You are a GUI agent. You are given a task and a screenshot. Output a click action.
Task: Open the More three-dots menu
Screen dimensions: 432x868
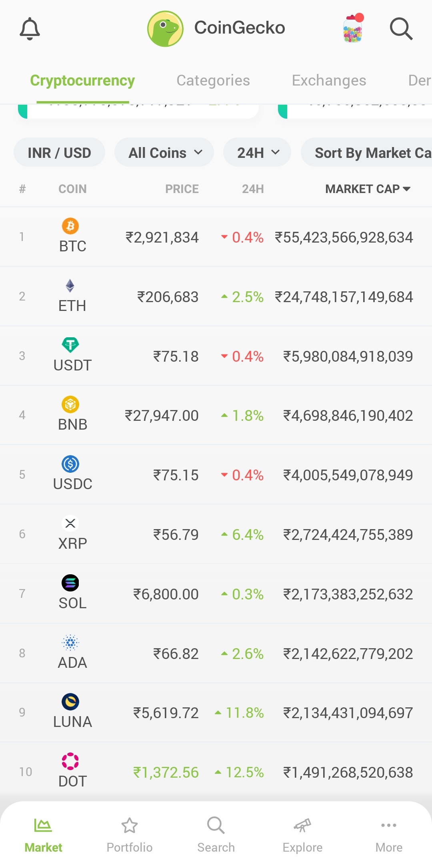click(389, 826)
